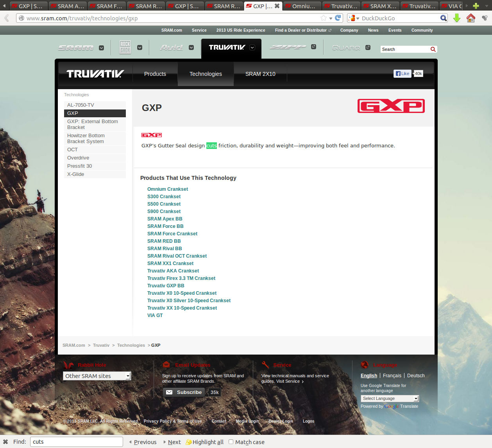Click the Rabbit Hole icon in footer
The width and height of the screenshot is (492, 448).
click(69, 365)
